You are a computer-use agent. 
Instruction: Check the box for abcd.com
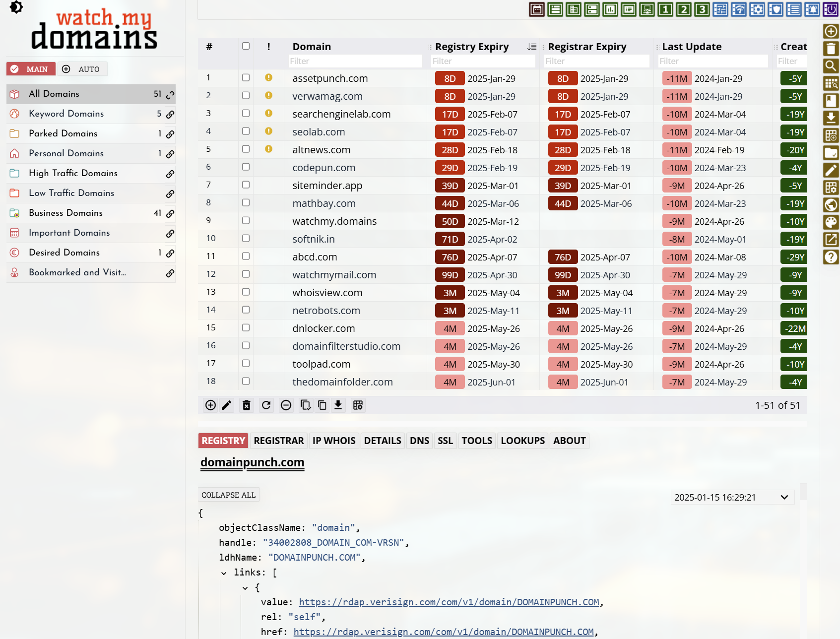coord(246,256)
